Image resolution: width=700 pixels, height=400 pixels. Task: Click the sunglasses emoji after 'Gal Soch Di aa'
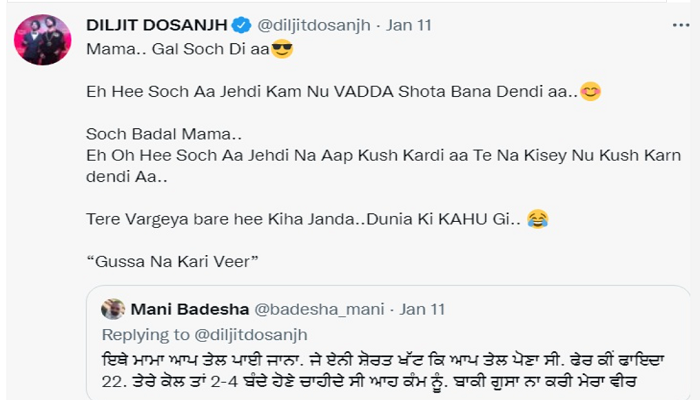click(x=282, y=49)
